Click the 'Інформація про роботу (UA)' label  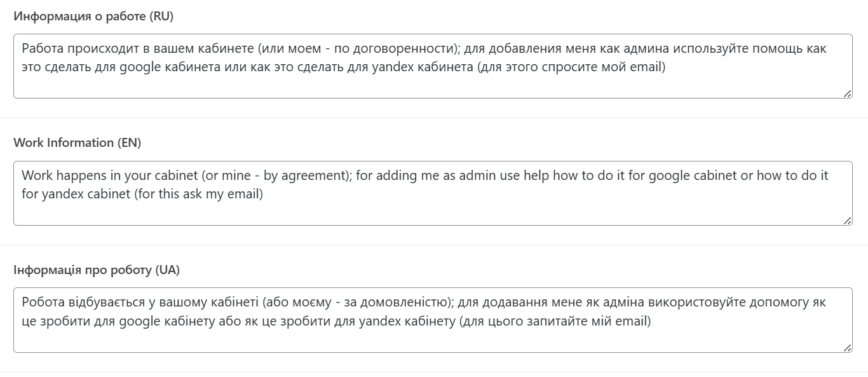(97, 270)
